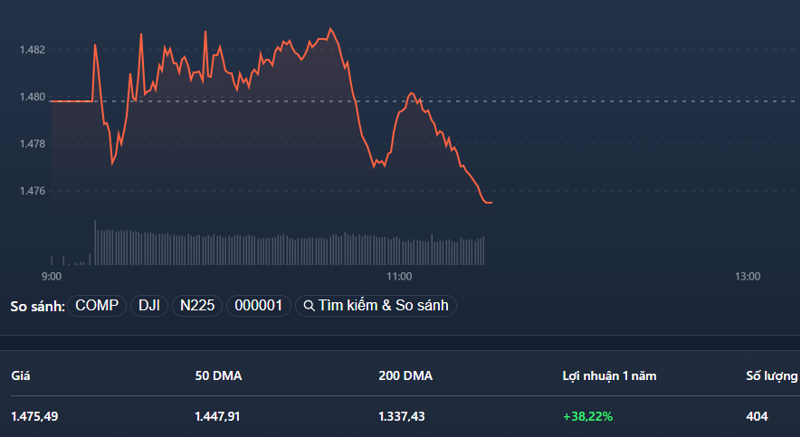The width and height of the screenshot is (800, 437).
Task: Add COMP index to comparison
Action: tap(97, 305)
